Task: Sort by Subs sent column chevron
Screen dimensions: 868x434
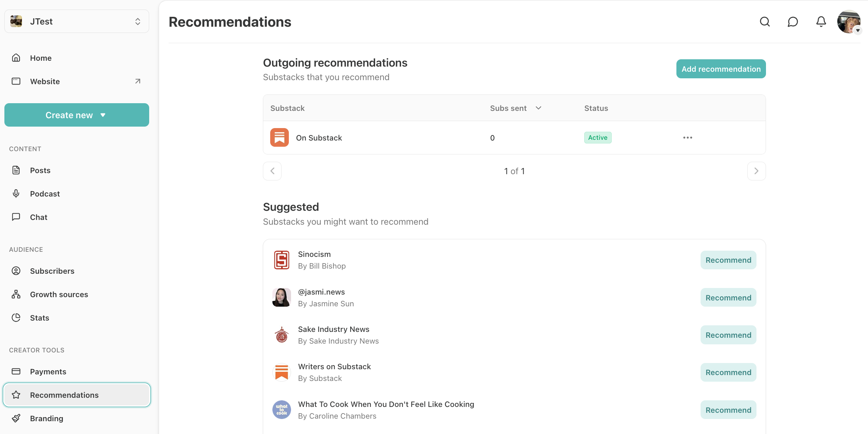Action: 538,108
